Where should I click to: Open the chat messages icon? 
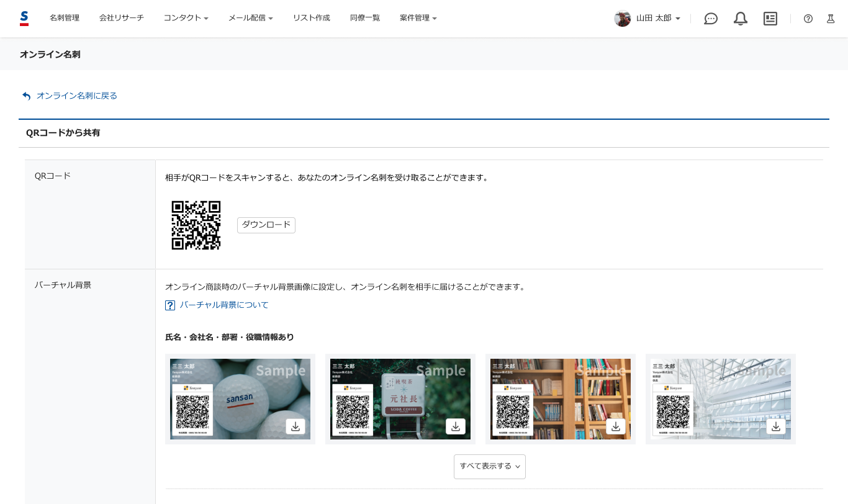click(x=711, y=19)
